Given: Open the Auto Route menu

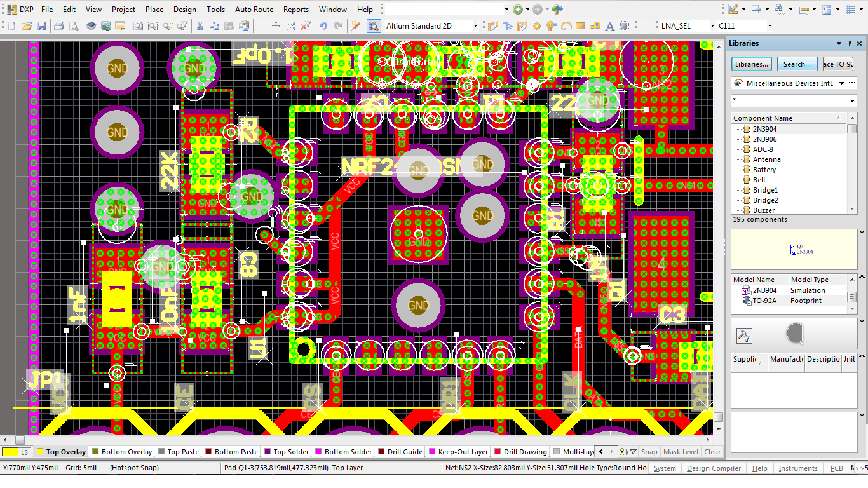Looking at the screenshot, I should (x=254, y=10).
